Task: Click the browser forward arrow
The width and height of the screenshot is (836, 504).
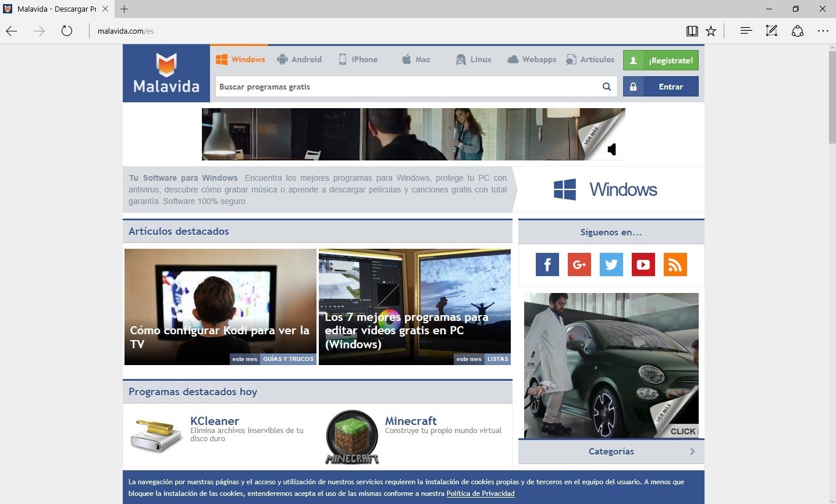Action: pyautogui.click(x=39, y=31)
